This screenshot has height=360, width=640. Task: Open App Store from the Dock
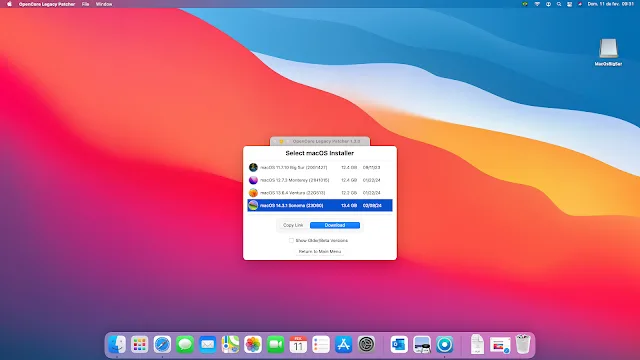click(344, 344)
